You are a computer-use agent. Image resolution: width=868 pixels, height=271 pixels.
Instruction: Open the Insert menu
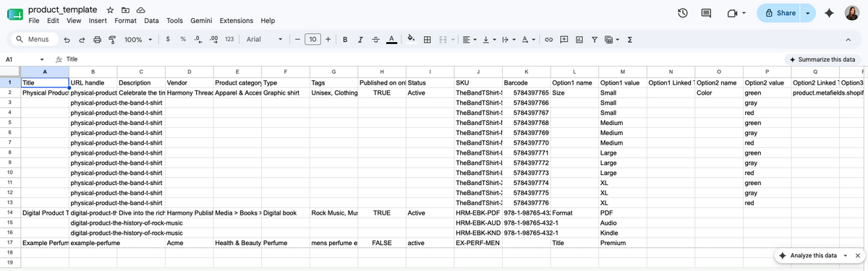pyautogui.click(x=98, y=21)
